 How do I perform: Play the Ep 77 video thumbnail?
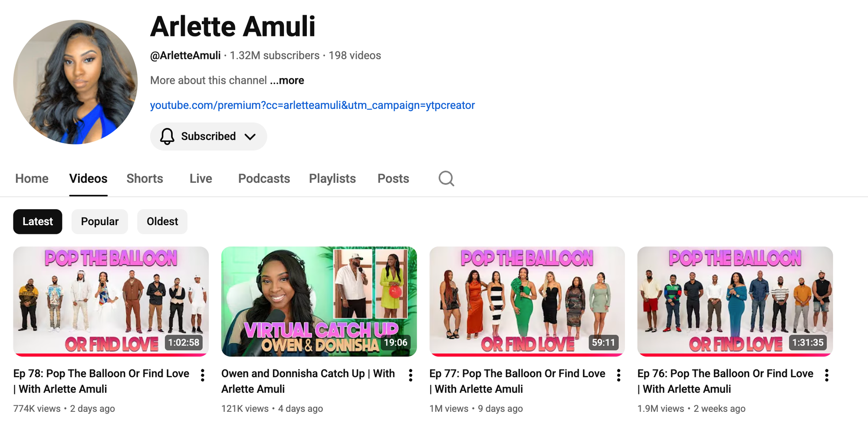[527, 302]
